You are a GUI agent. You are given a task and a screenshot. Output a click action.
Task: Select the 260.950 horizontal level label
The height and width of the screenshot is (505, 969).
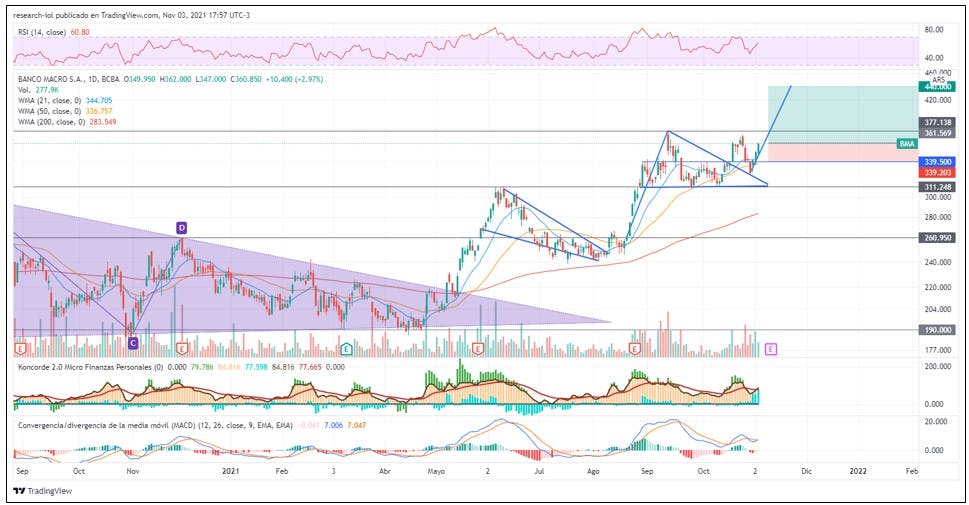pos(937,238)
